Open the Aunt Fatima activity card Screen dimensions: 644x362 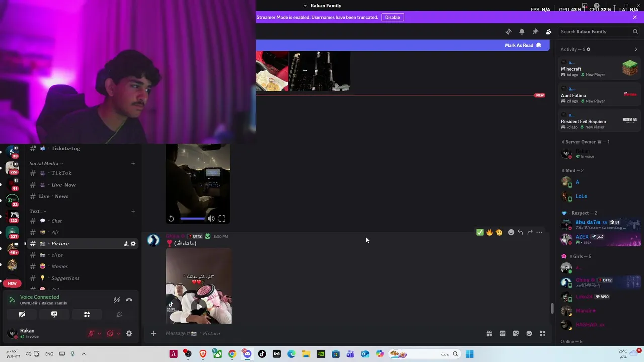coord(600,94)
